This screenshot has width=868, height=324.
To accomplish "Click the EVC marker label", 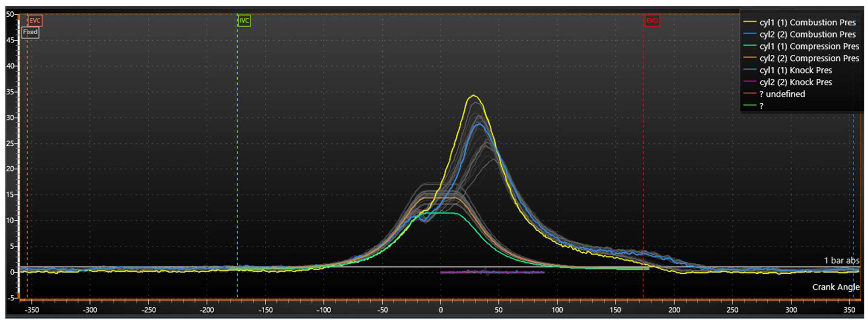I will [35, 21].
